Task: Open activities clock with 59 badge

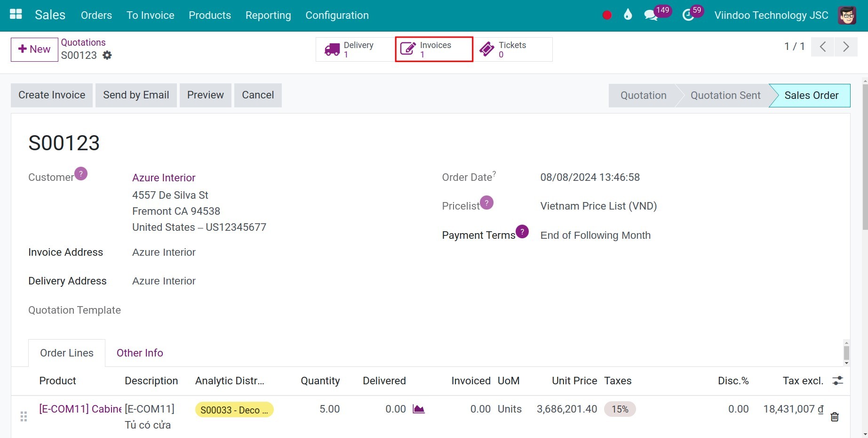Action: pos(692,13)
